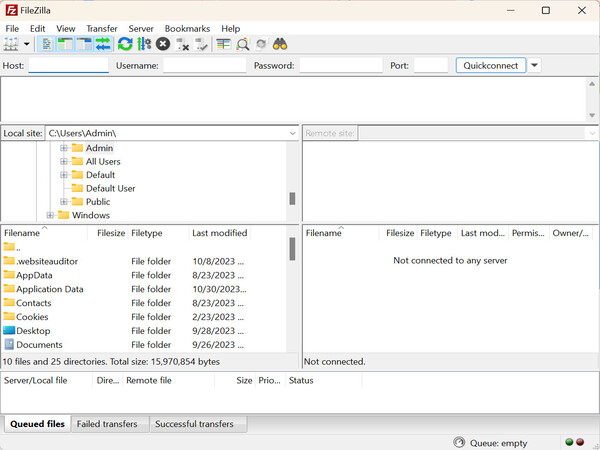Open the Site Manager icon
The image size is (600, 450).
click(x=11, y=44)
